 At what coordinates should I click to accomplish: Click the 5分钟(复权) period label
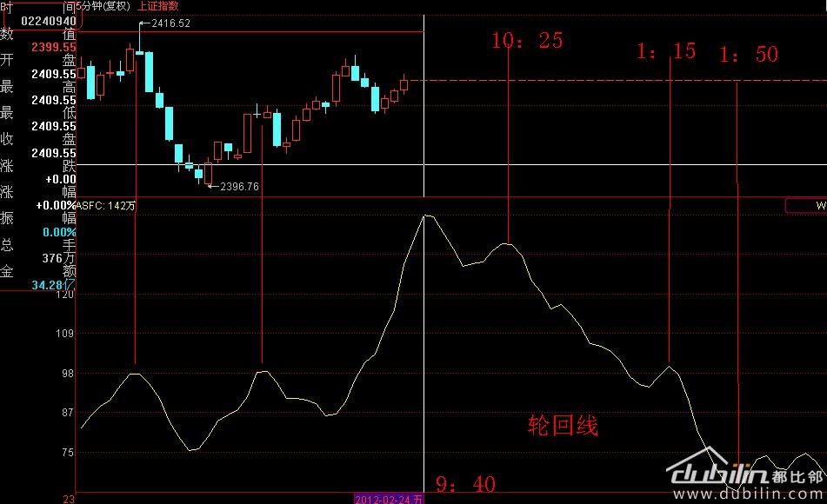pos(103,6)
